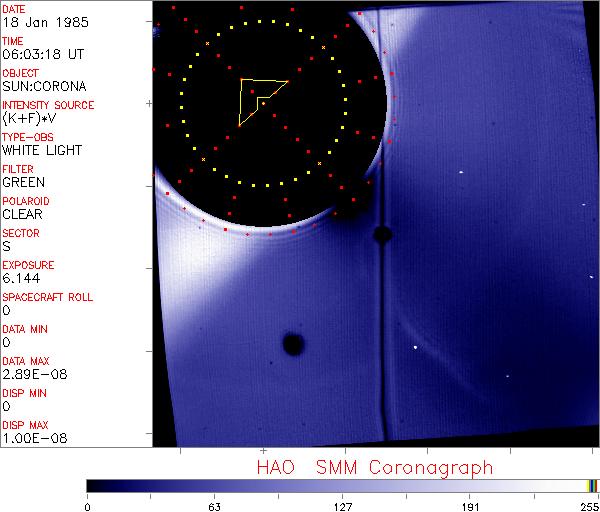600x512 pixels.
Task: Select the 191 tick label below color bar
Action: coord(469,505)
